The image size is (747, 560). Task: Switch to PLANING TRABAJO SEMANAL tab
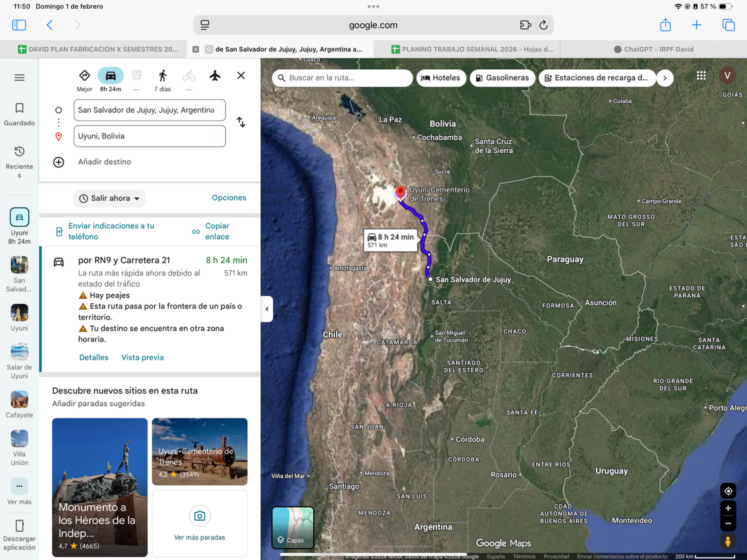[x=472, y=49]
